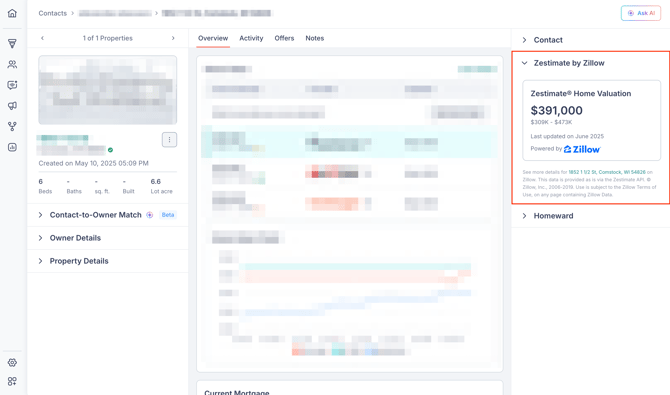
Task: Open the megaphone marketing icon
Action: tap(12, 106)
